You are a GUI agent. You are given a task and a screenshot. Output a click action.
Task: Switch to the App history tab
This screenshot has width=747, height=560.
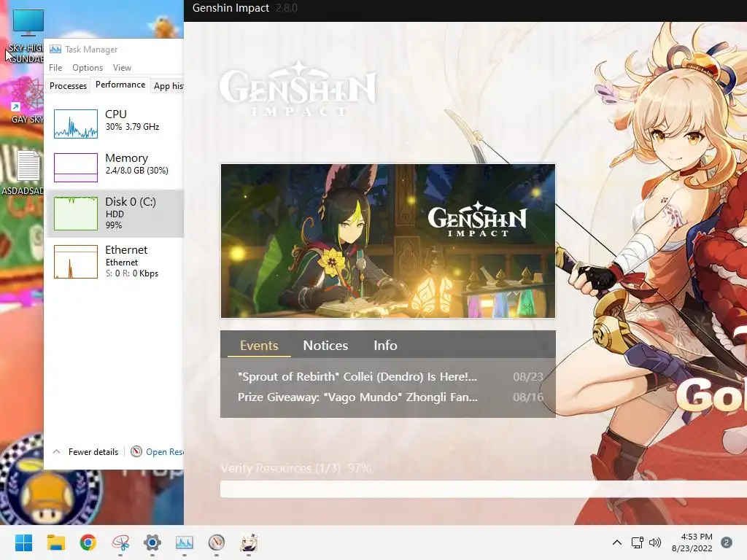click(x=169, y=86)
